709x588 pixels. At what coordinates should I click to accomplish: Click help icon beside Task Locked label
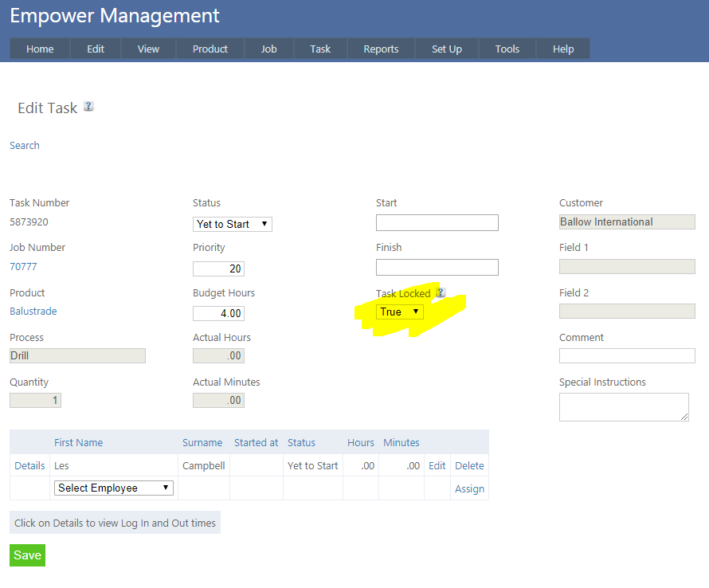pos(441,293)
